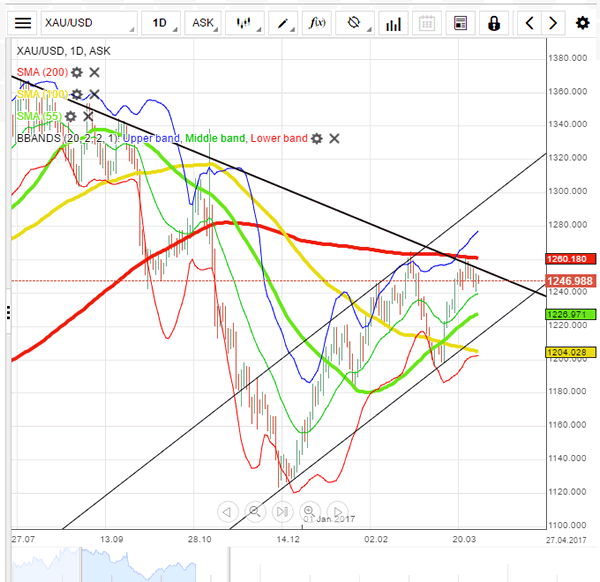Open the f(x) indicators menu
The height and width of the screenshot is (582, 600).
[x=317, y=23]
